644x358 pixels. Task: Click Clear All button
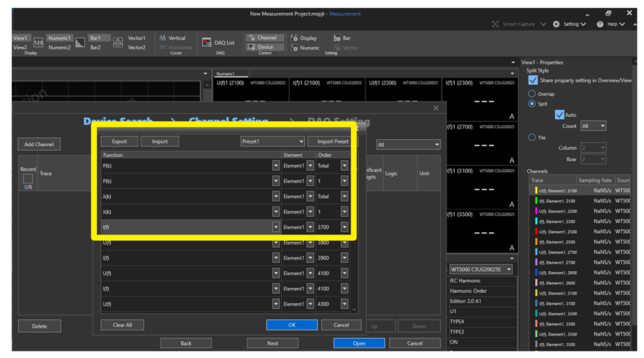pos(122,325)
